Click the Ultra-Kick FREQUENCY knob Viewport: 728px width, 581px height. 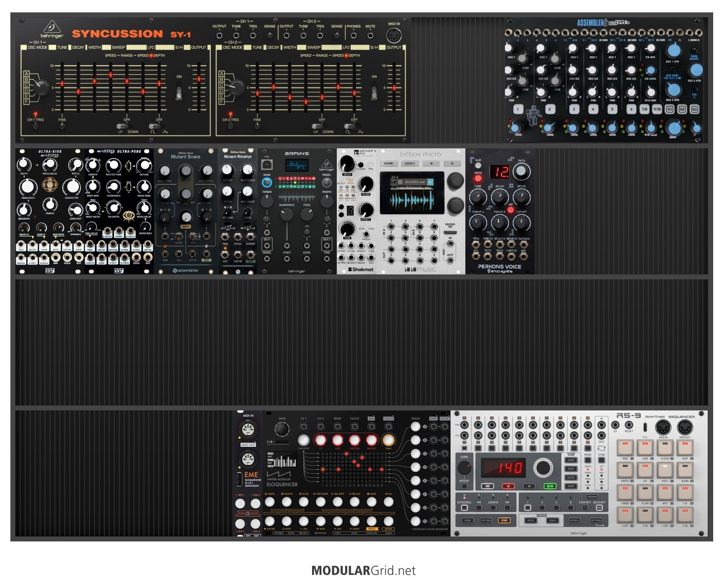(x=28, y=187)
